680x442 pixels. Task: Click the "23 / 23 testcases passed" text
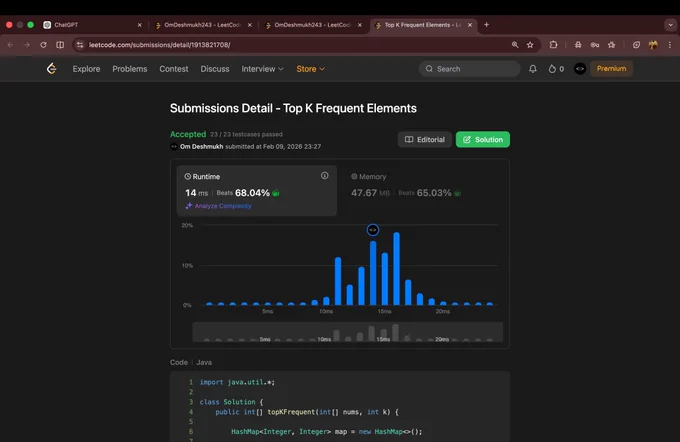coord(246,134)
